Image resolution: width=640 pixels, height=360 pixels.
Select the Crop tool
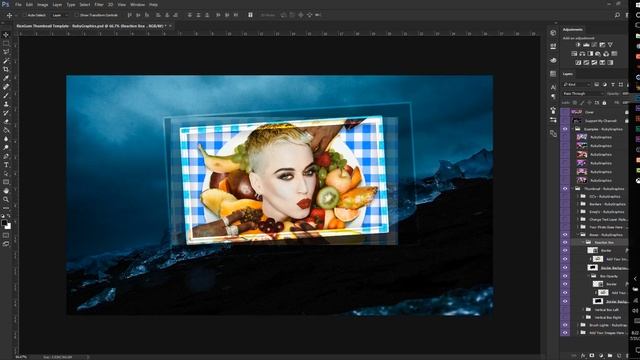(6, 69)
